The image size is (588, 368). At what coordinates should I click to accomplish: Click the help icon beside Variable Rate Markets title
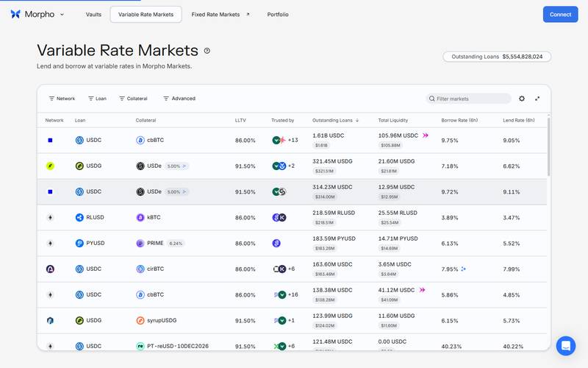(207, 51)
